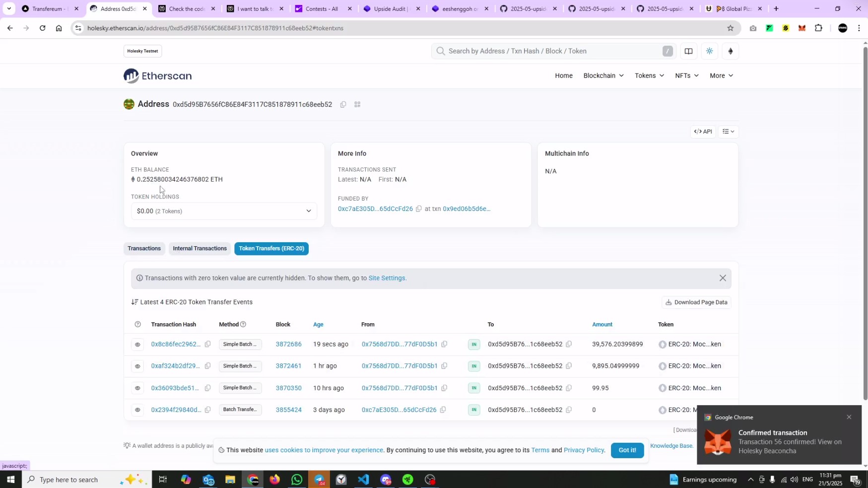The width and height of the screenshot is (868, 488).
Task: Click the help icon in the table's first column header
Action: point(138,325)
